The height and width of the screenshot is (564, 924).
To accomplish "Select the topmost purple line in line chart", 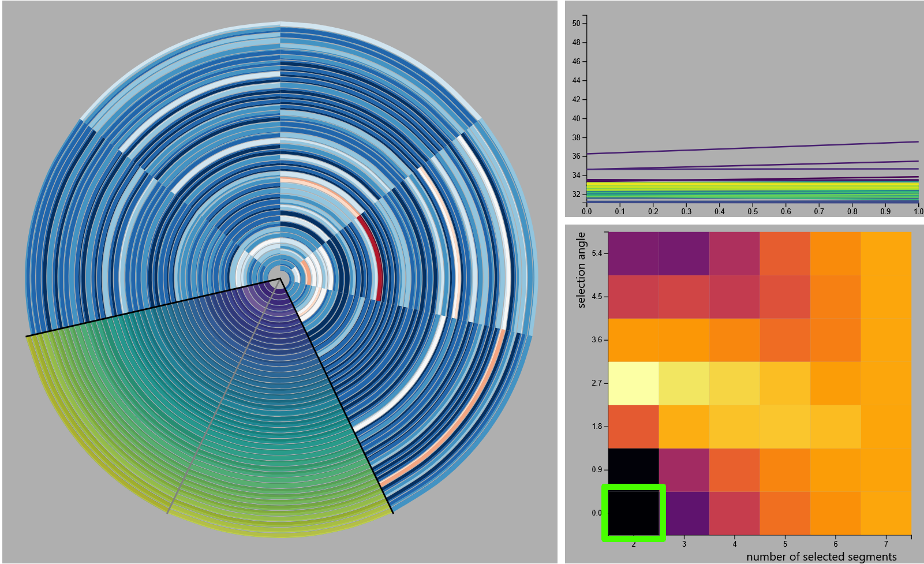I will [x=750, y=148].
